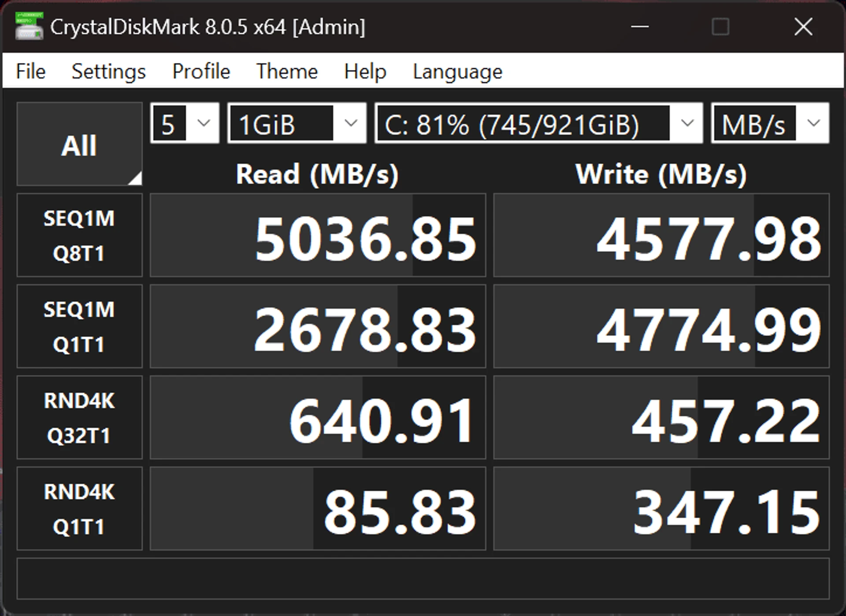The width and height of the screenshot is (846, 616).
Task: Click the Read (MB/s) column header
Action: point(317,174)
